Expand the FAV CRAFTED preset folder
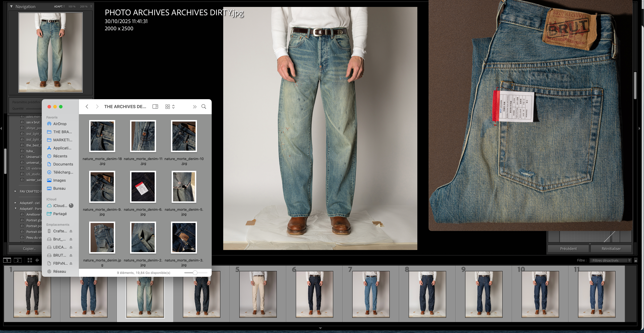644x333 pixels. pos(16,191)
